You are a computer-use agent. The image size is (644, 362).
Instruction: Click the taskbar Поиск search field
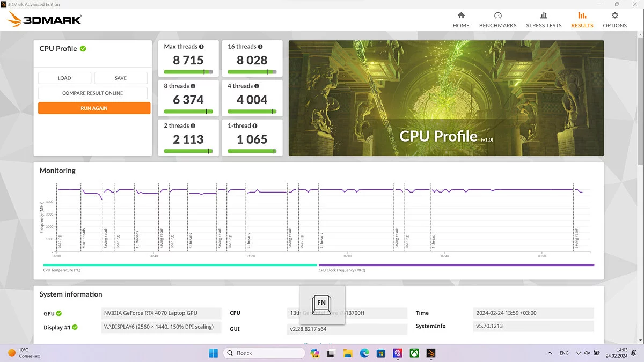pyautogui.click(x=264, y=353)
